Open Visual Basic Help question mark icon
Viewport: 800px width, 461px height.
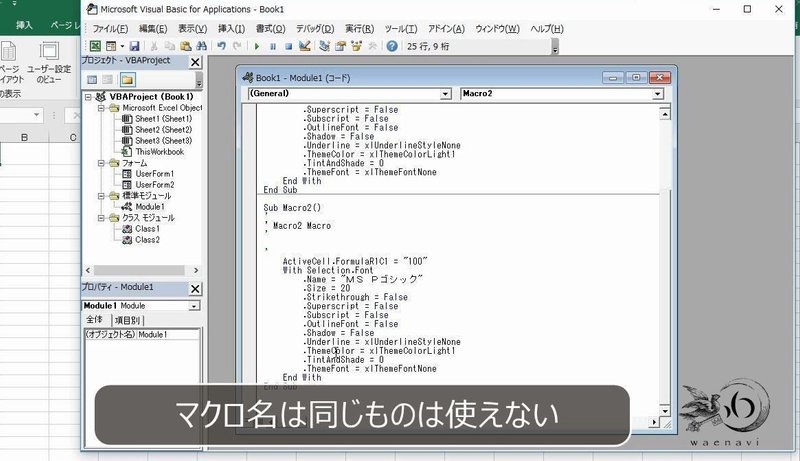point(392,46)
